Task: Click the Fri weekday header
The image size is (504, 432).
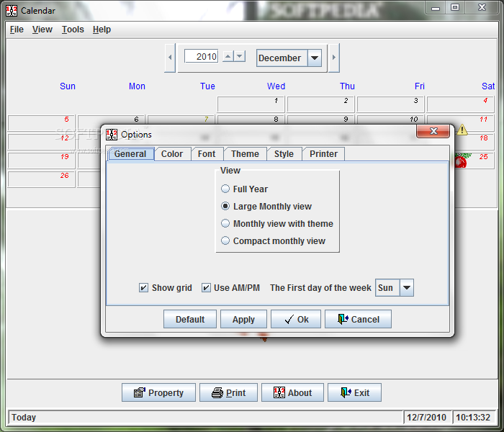Action: [x=420, y=86]
